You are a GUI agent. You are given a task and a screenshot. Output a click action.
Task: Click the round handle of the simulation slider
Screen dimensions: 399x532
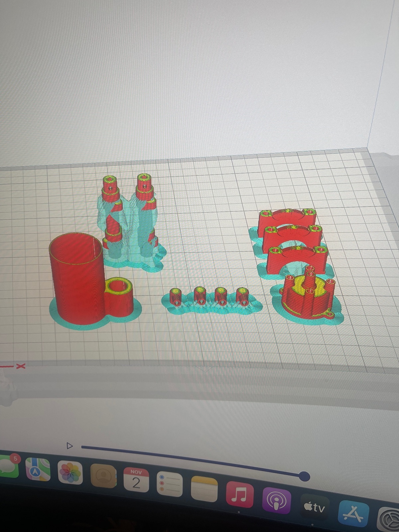tap(304, 476)
